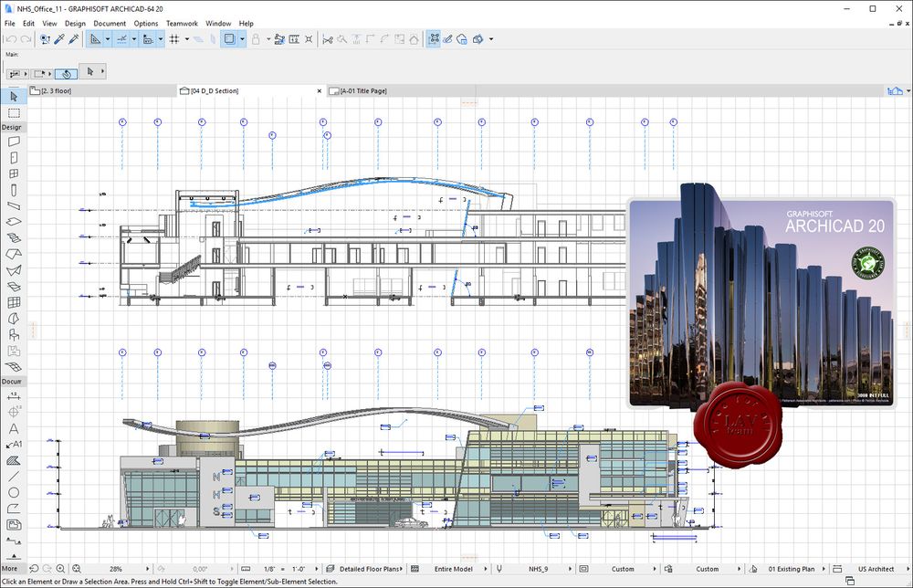This screenshot has height=588, width=913.
Task: Choose the Slab tool
Action: tap(14, 222)
